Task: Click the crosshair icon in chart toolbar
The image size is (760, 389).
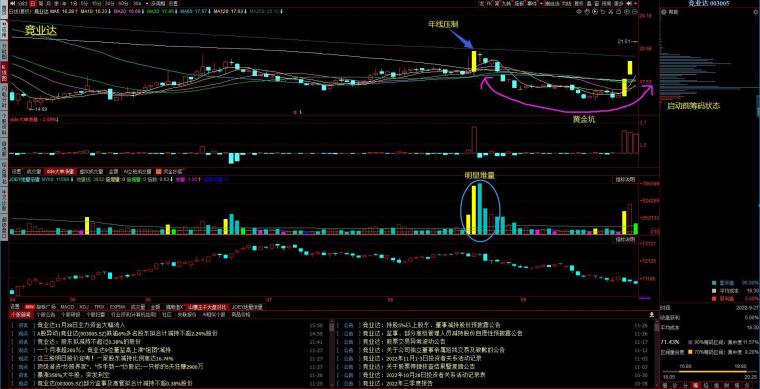Action: pos(579,12)
